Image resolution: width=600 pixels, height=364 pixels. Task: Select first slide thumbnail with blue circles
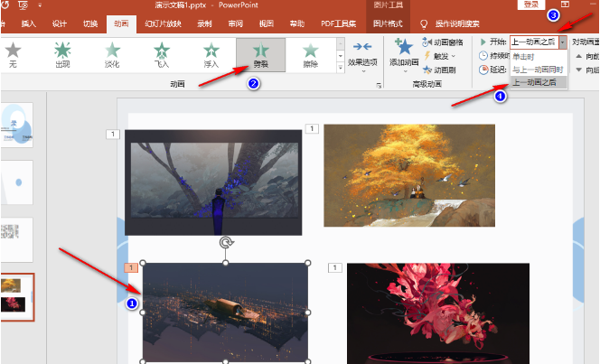click(17, 125)
